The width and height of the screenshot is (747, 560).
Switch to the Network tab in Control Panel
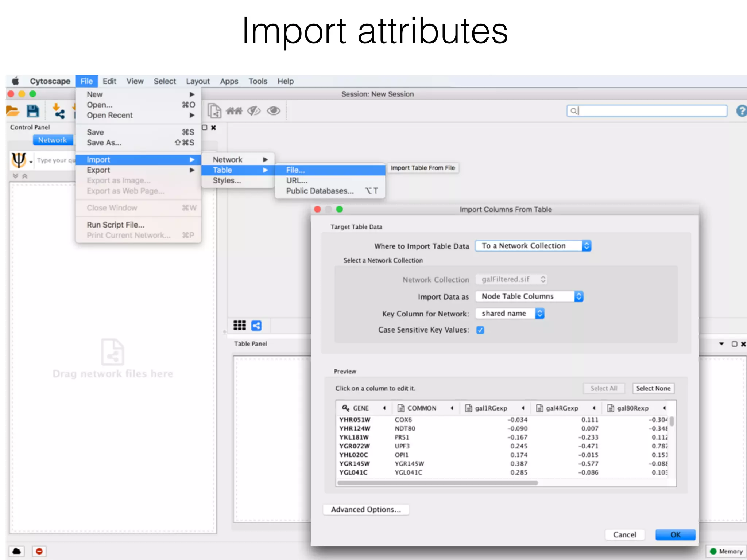point(53,140)
